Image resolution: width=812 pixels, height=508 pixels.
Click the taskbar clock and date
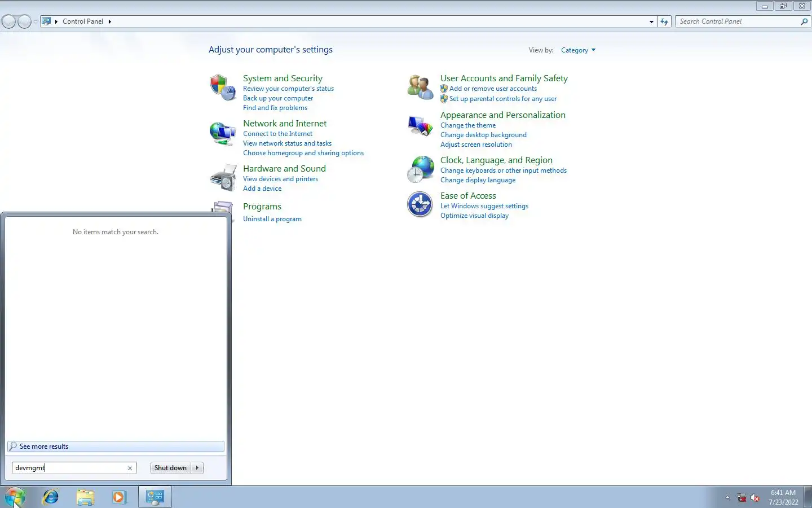[x=783, y=497]
